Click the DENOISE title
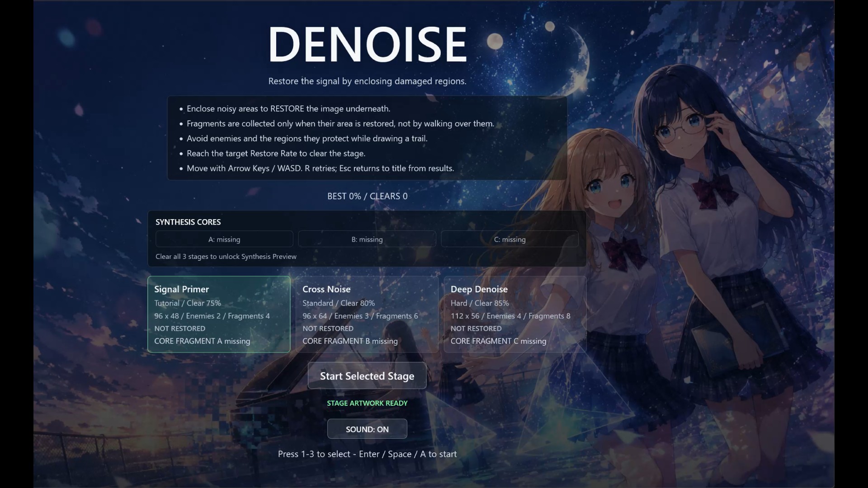 pyautogui.click(x=367, y=44)
